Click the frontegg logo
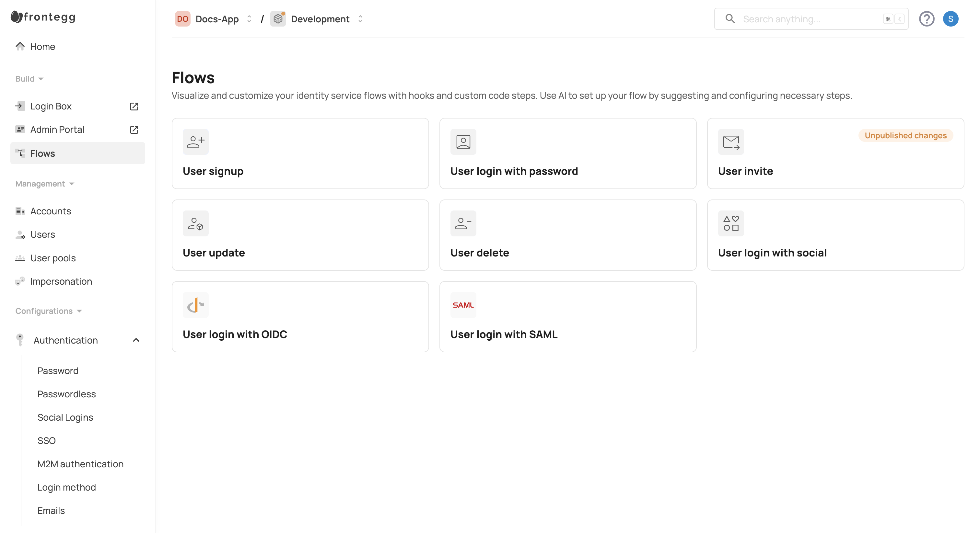The image size is (980, 533). (x=43, y=17)
